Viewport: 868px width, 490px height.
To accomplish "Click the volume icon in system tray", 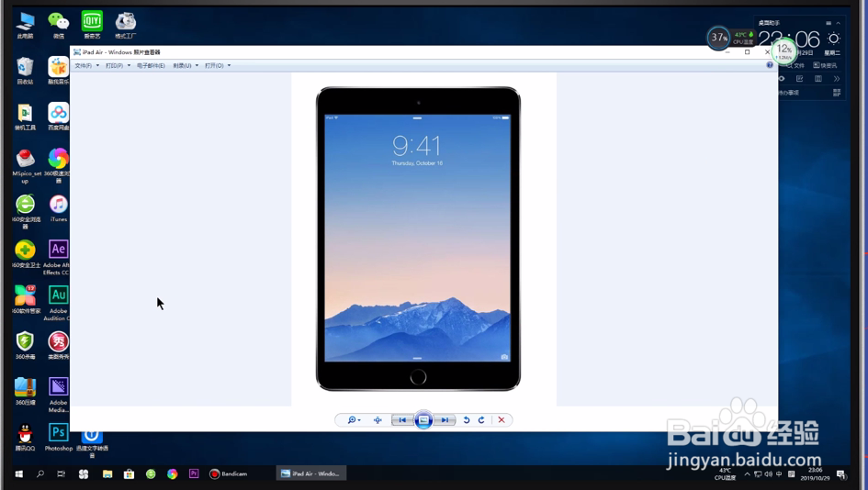I will tap(769, 474).
